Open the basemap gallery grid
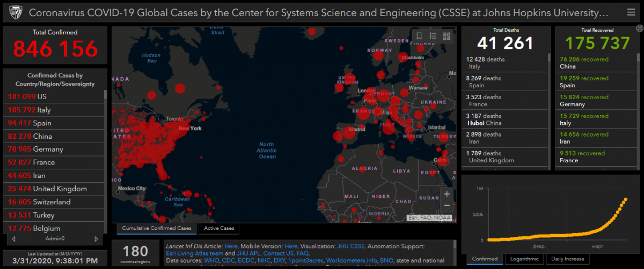The height and width of the screenshot is (269, 644). [446, 36]
